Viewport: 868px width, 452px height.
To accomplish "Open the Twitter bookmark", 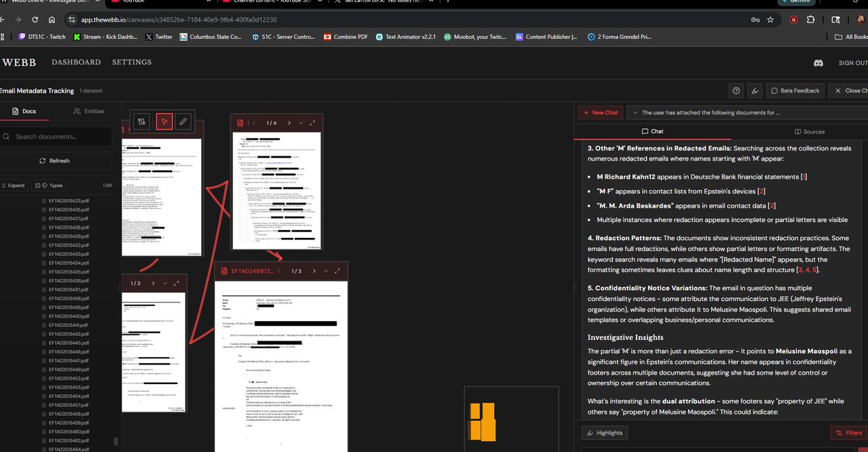I will point(159,36).
